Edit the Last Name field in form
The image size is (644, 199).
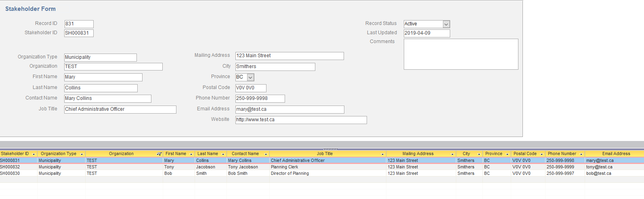click(101, 88)
